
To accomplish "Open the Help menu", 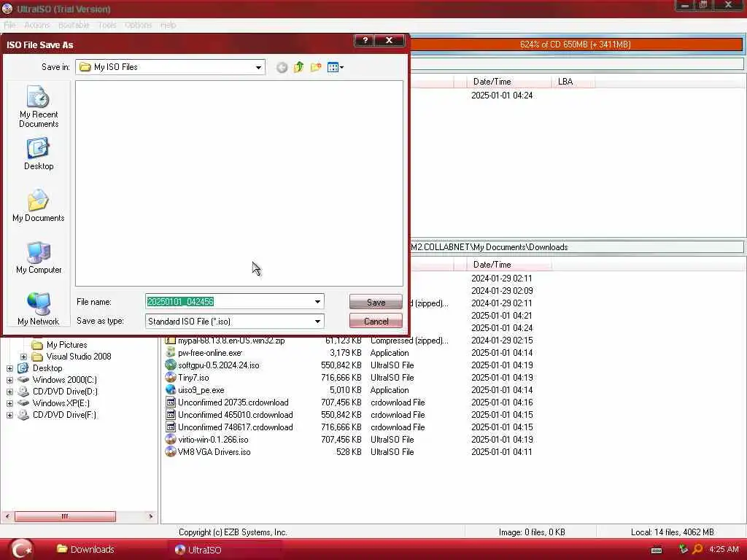I will point(169,25).
